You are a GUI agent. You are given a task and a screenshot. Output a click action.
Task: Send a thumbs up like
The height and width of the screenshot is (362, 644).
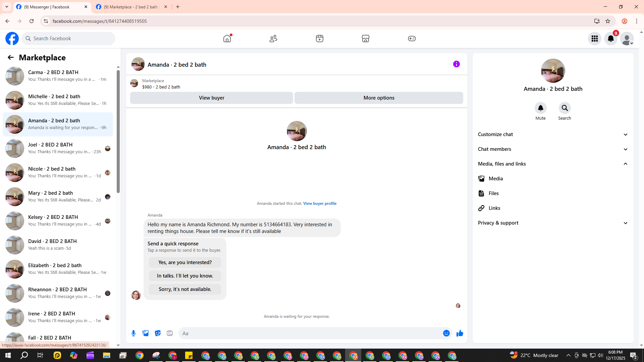tap(460, 333)
